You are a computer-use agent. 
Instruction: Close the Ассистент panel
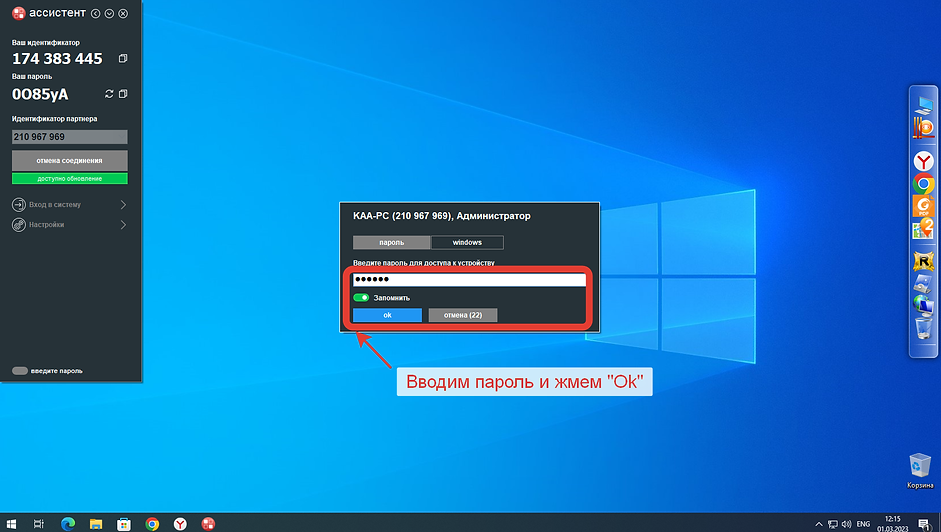coord(123,13)
